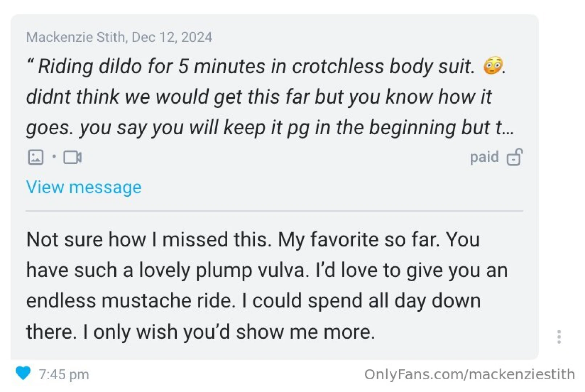This screenshot has width=585, height=392.
Task: Click the blue heart like icon
Action: tap(23, 373)
